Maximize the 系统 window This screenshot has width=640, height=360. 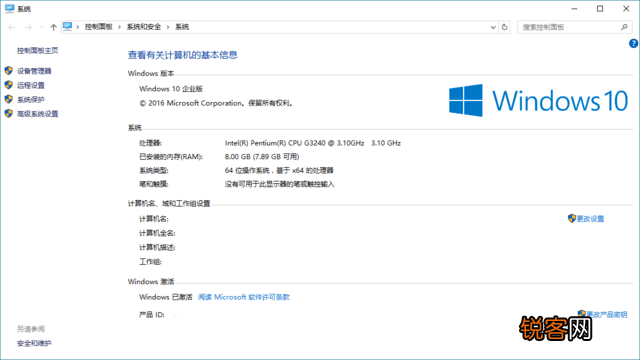(x=600, y=9)
